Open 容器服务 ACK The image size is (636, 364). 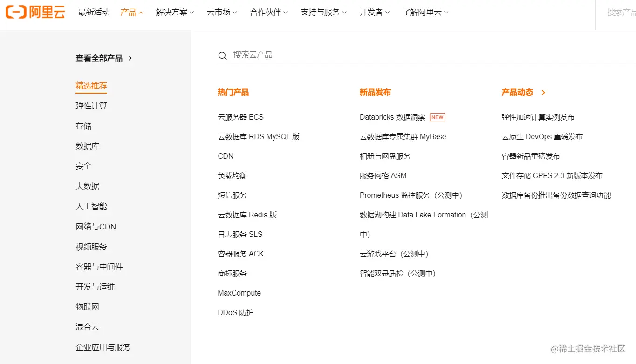(x=241, y=254)
